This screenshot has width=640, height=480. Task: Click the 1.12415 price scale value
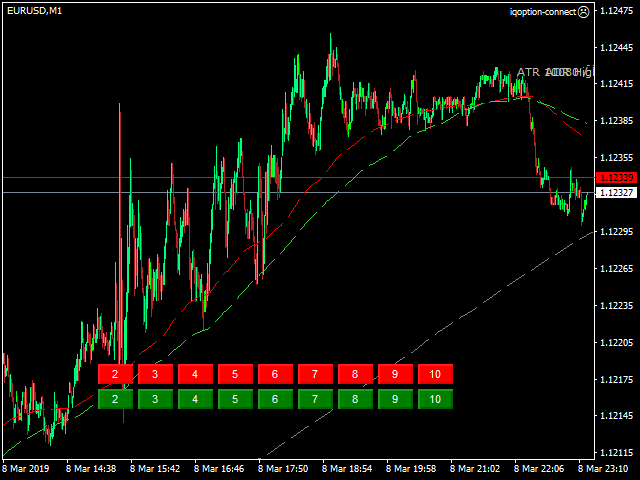point(617,84)
